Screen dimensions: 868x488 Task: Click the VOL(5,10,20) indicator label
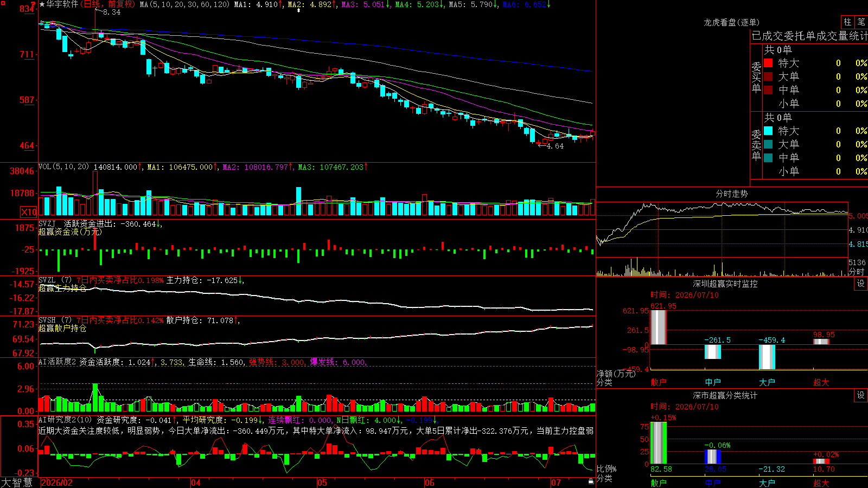coord(64,167)
